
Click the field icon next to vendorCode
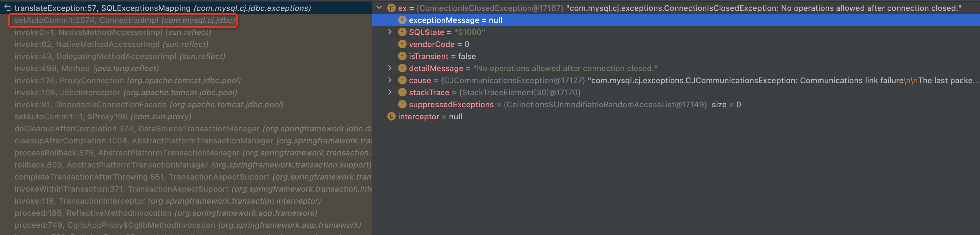click(x=402, y=44)
